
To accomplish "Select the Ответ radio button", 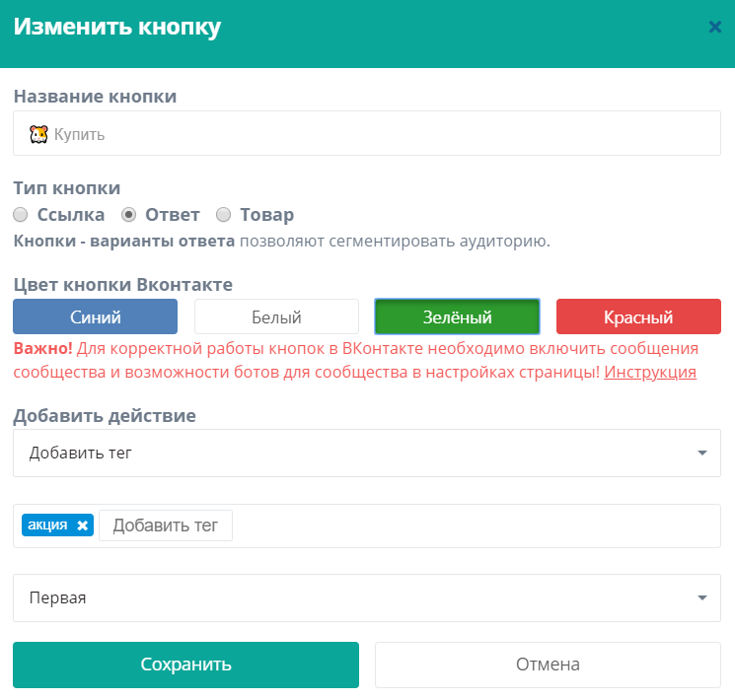I will pyautogui.click(x=128, y=215).
